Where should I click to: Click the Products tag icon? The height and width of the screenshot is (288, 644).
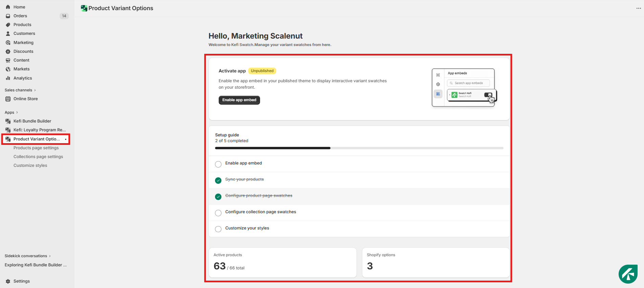[8, 25]
